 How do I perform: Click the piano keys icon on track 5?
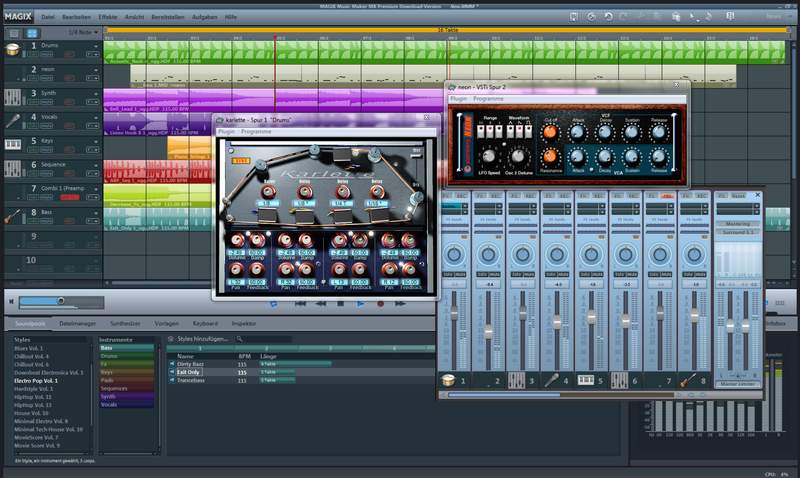(x=12, y=145)
